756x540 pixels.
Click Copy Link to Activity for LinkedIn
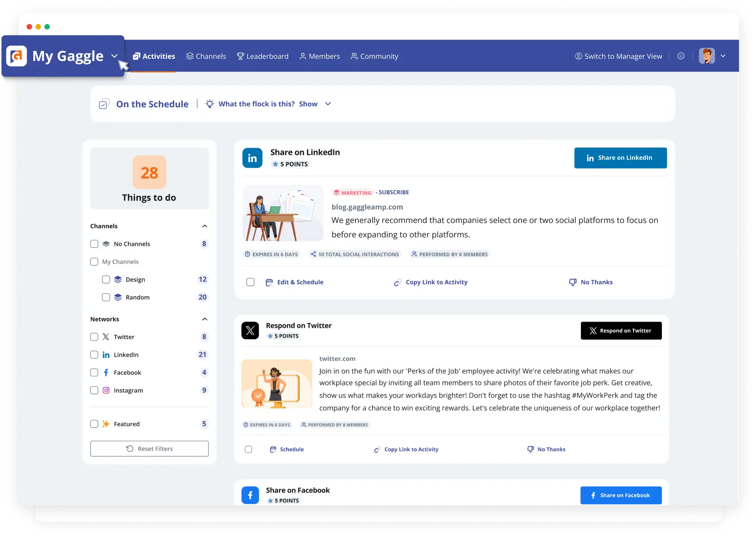tap(431, 282)
